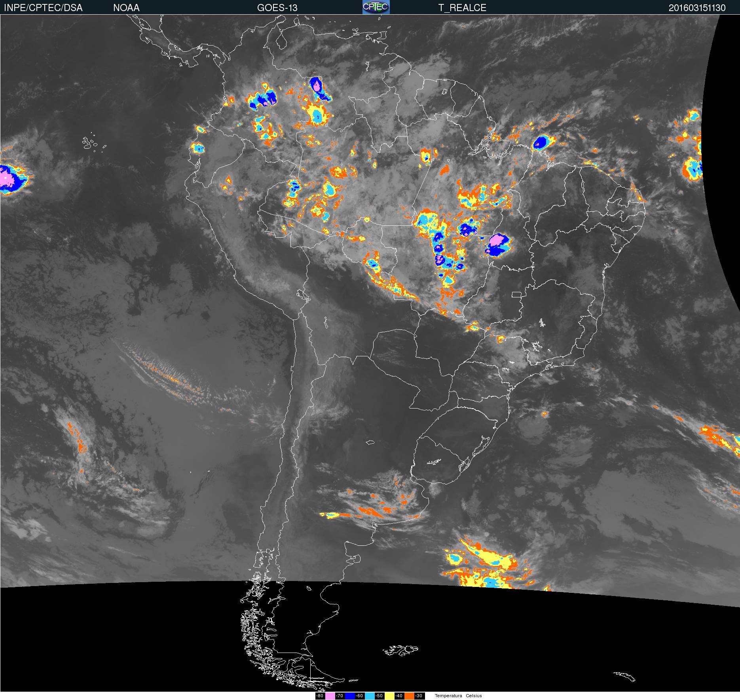740x700 pixels.
Task: Click the INPE/CPTEC/DSA header text
Action: (43, 8)
